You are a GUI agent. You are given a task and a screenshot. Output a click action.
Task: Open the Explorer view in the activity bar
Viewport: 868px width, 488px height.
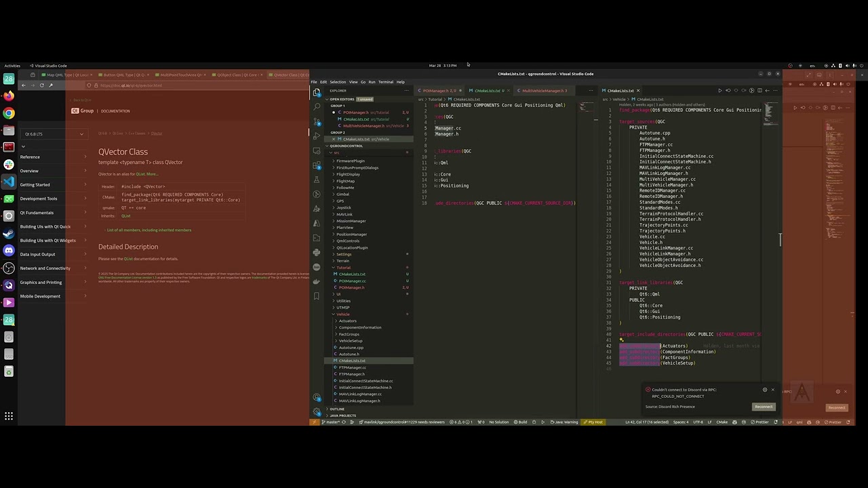317,92
